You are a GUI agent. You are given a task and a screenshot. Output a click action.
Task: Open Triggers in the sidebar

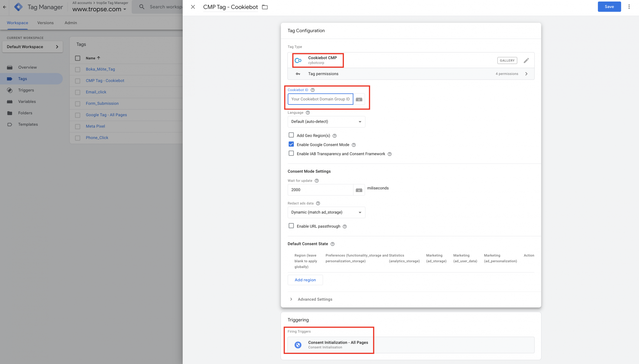click(26, 90)
